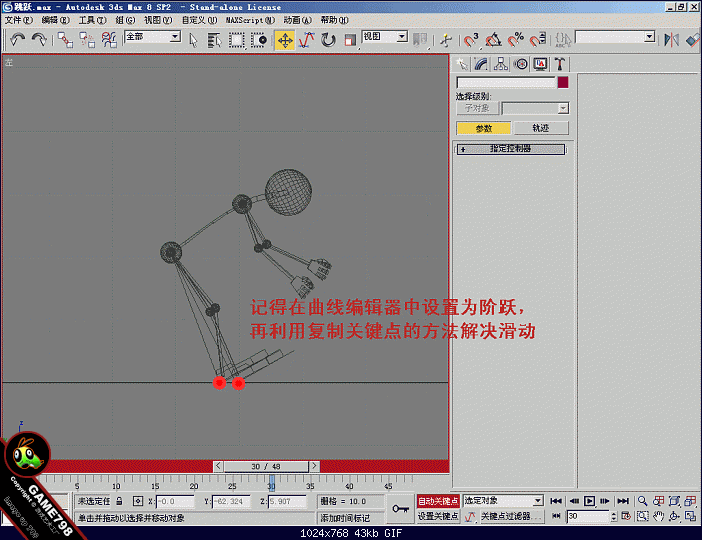Click the Select and Manipulate icon
The width and height of the screenshot is (702, 540).
click(x=445, y=40)
